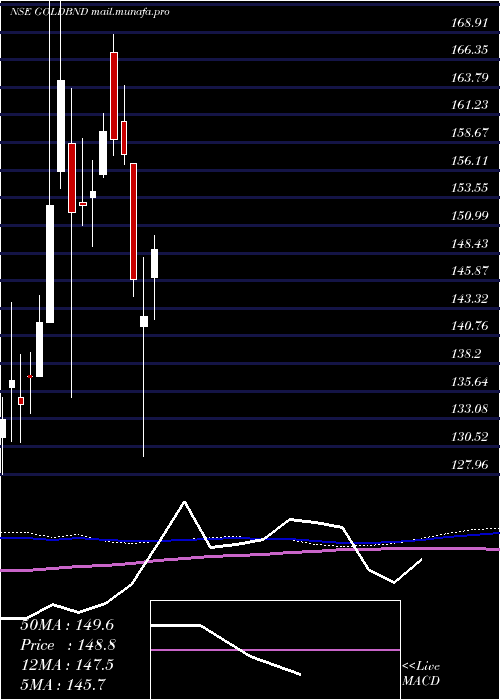Image resolution: width=500 pixels, height=700 pixels.
Task: Click the 133.08 price axis label
Action: (469, 409)
